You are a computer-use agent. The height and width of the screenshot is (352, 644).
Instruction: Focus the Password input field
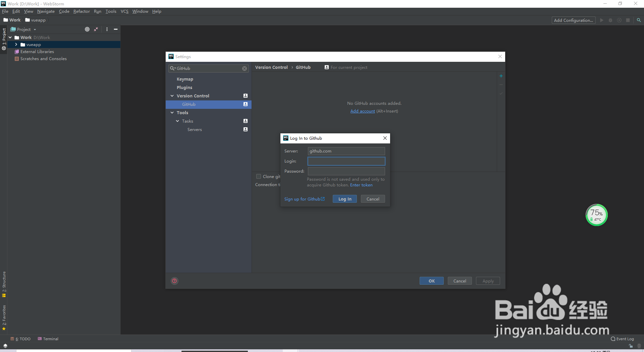(x=346, y=171)
